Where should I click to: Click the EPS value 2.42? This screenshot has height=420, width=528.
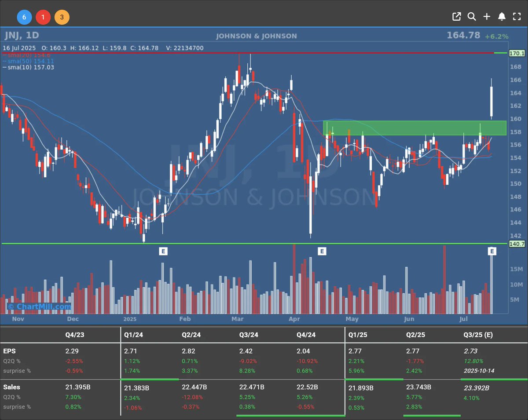point(246,351)
